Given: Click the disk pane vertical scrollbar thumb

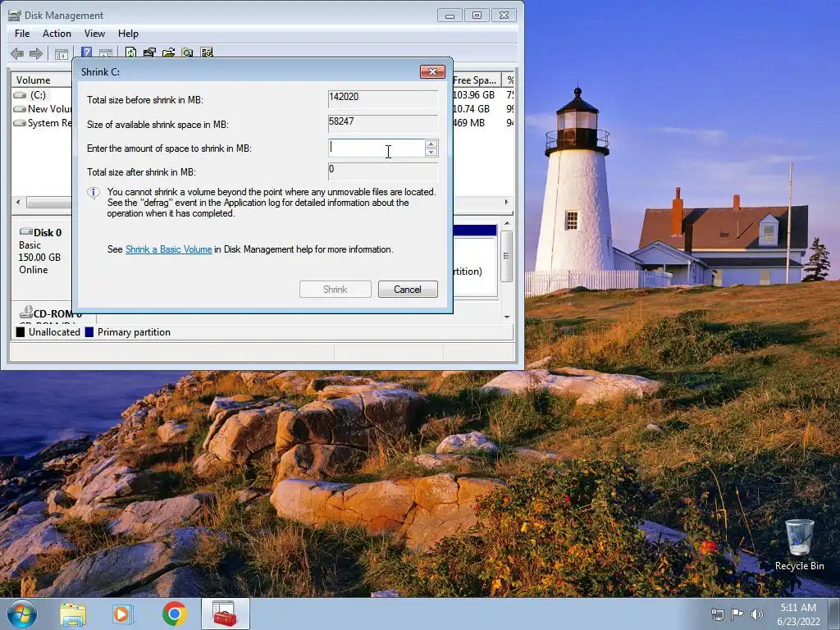Looking at the screenshot, I should (x=507, y=256).
